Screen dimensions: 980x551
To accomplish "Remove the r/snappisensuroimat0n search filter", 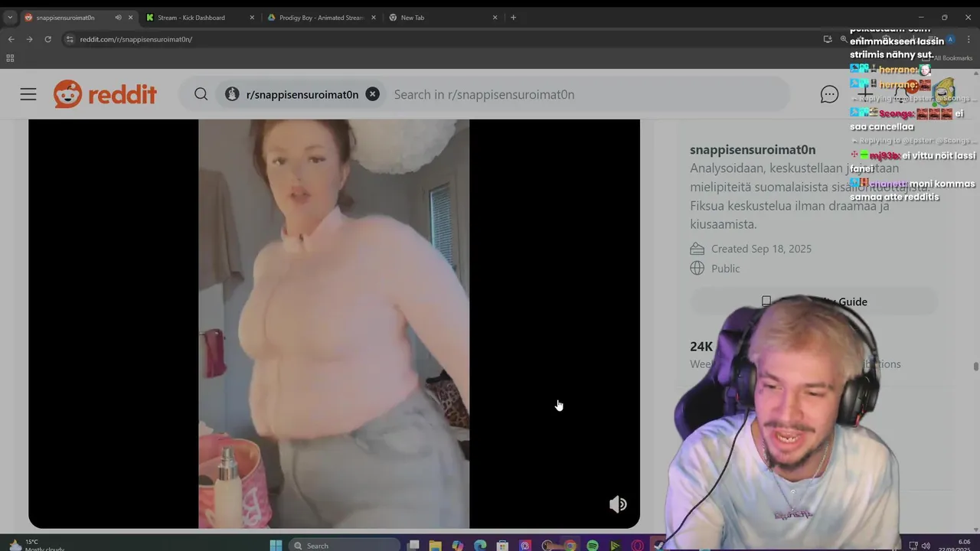I will click(x=372, y=94).
